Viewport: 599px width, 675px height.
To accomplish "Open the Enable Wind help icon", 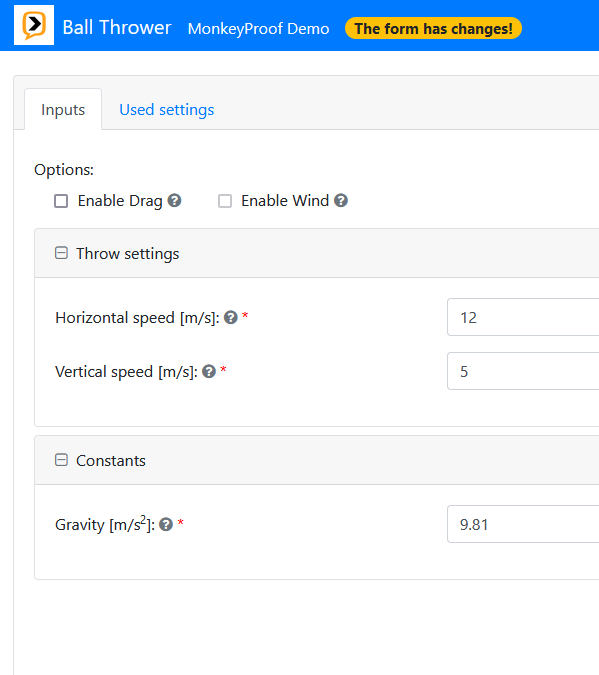I will (x=341, y=201).
